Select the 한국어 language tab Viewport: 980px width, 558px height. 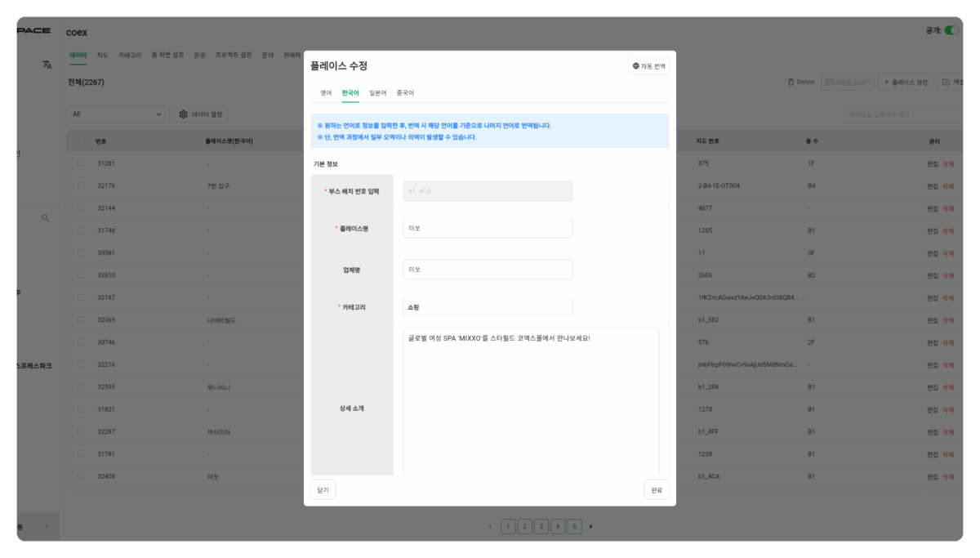pyautogui.click(x=350, y=93)
